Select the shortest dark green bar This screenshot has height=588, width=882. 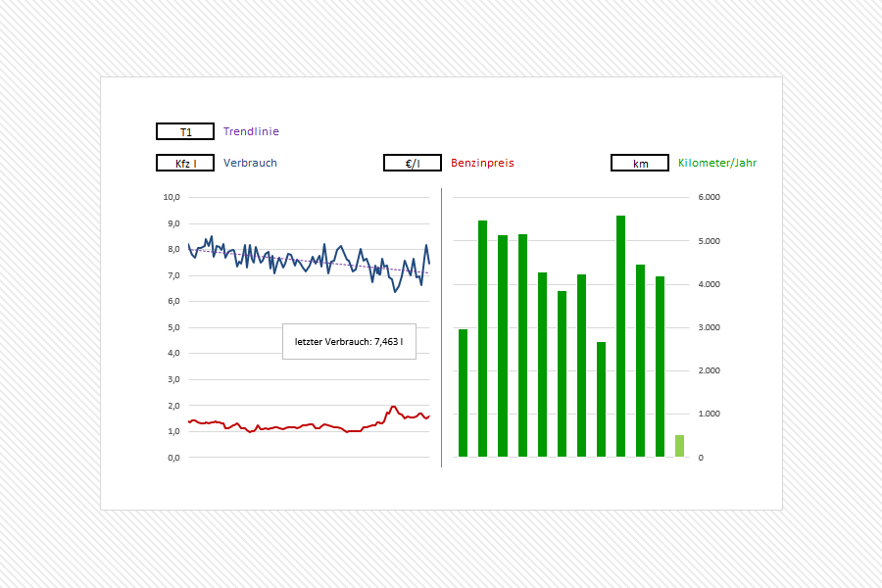point(601,399)
